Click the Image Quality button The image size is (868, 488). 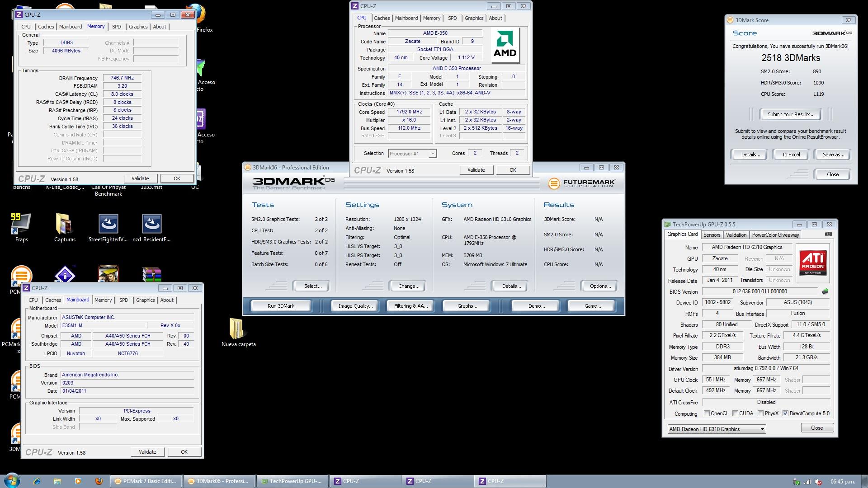355,306
